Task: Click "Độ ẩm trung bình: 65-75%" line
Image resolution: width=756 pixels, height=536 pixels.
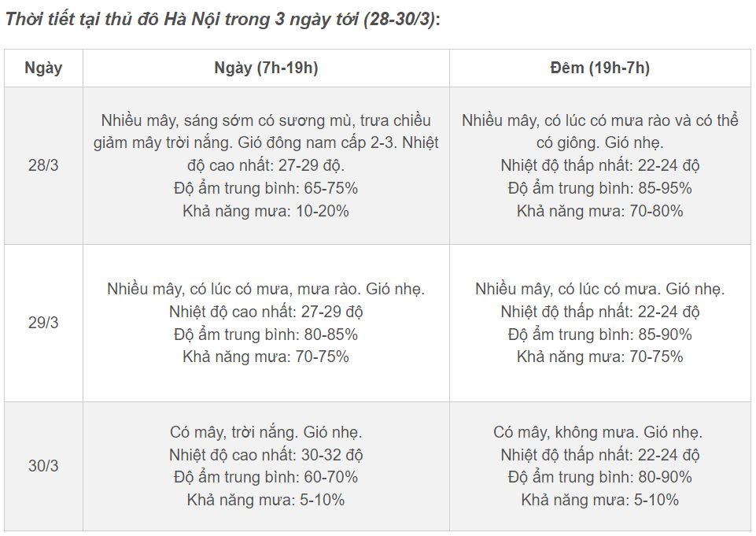Action: [x=266, y=188]
